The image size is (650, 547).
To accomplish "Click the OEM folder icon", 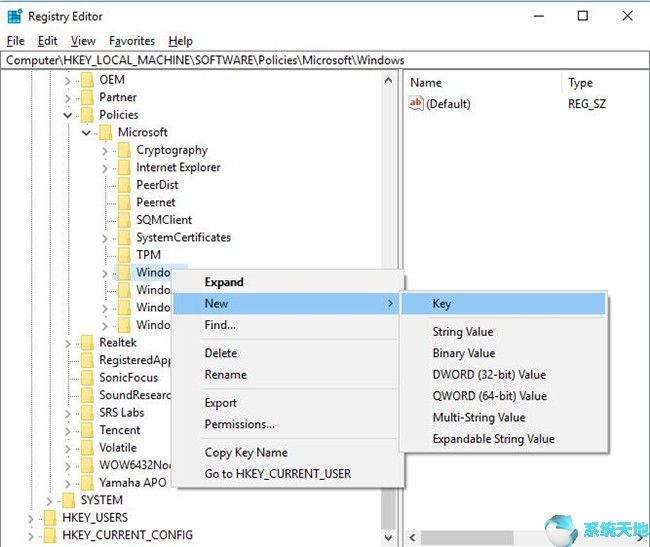I will [x=87, y=80].
